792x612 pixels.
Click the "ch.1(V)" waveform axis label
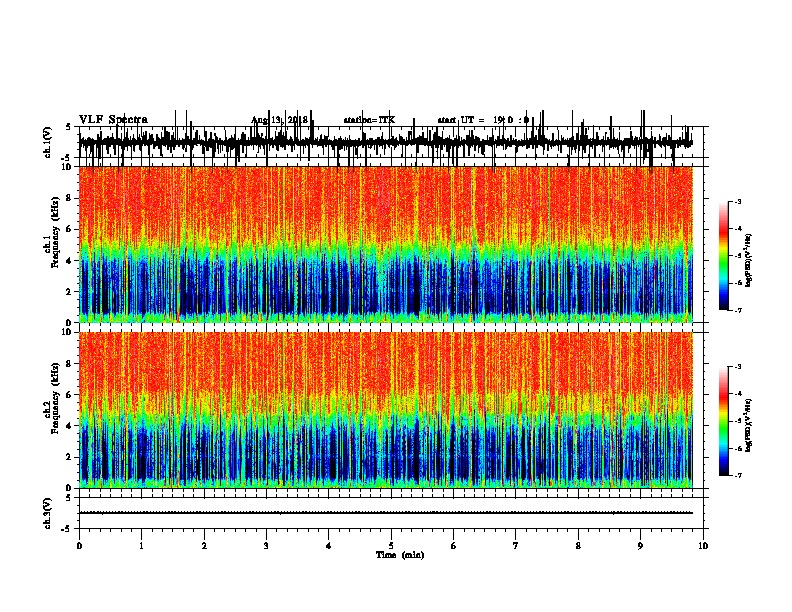tap(48, 142)
